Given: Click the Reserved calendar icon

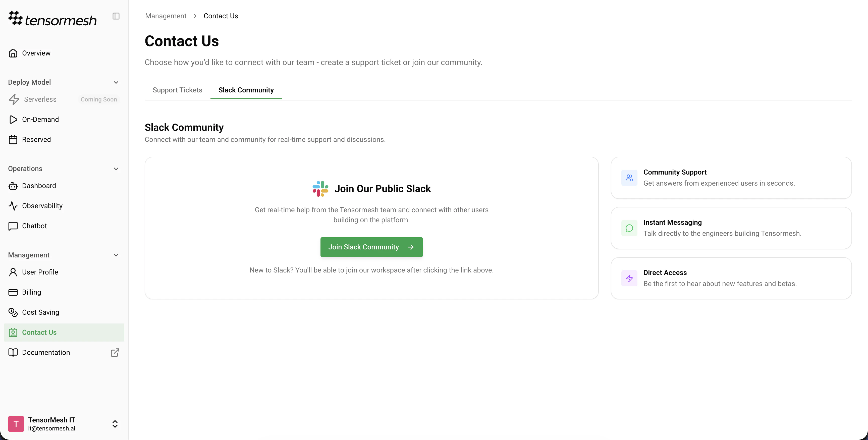Looking at the screenshot, I should (x=13, y=139).
